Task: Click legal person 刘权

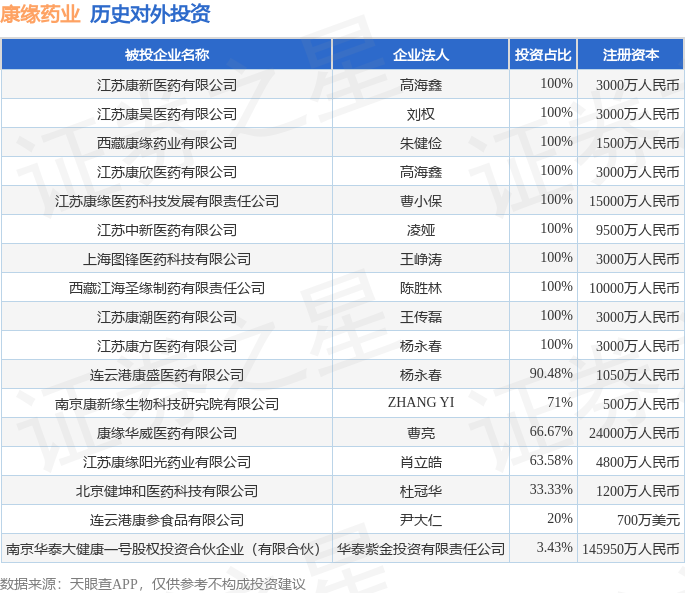Action: pos(421,114)
